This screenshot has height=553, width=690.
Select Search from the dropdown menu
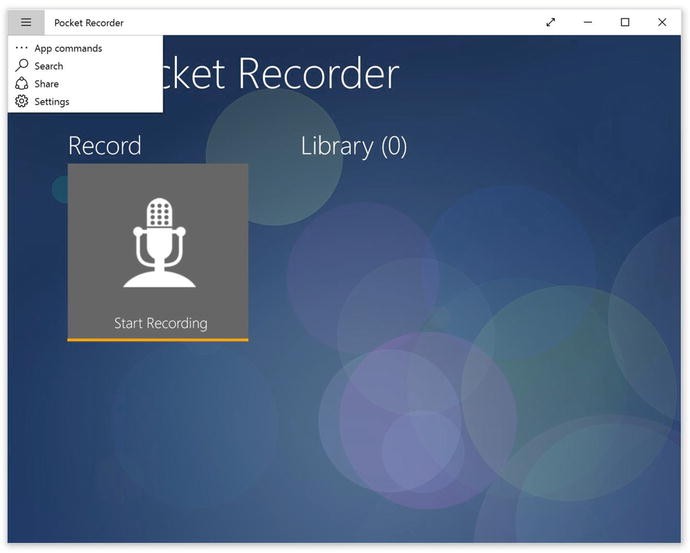[85, 66]
